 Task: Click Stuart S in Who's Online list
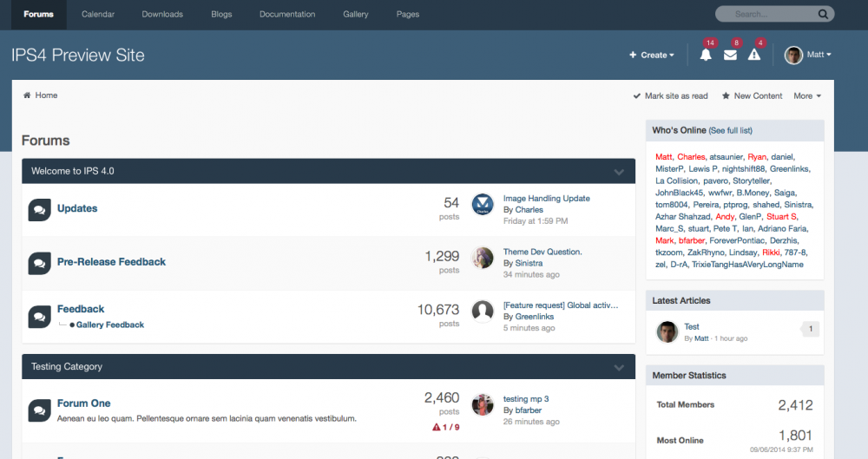click(x=781, y=217)
